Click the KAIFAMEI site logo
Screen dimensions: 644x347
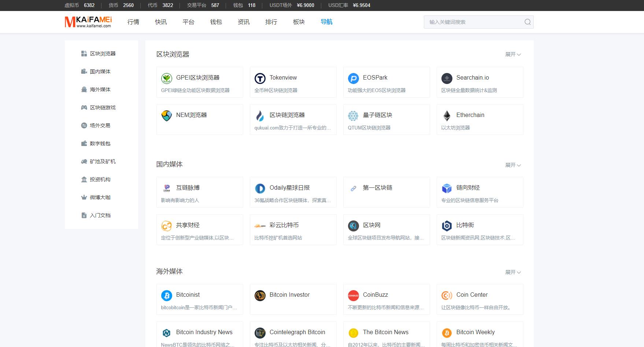pos(88,22)
